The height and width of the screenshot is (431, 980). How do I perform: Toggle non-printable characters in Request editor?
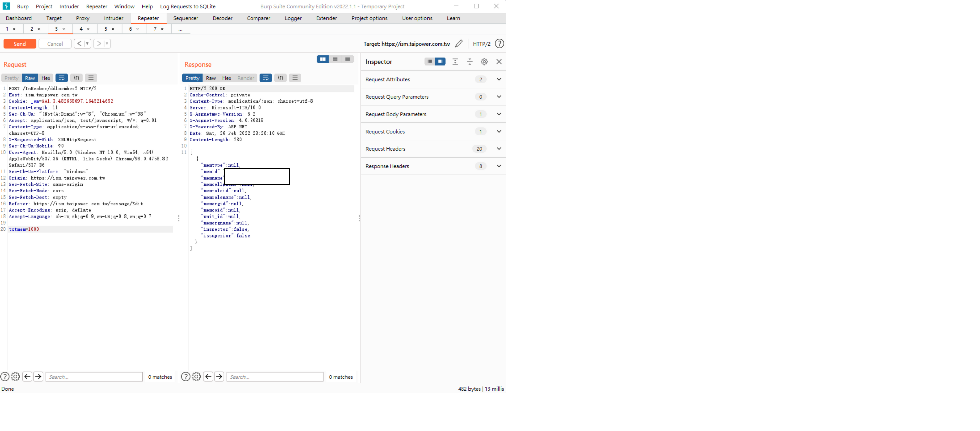76,78
